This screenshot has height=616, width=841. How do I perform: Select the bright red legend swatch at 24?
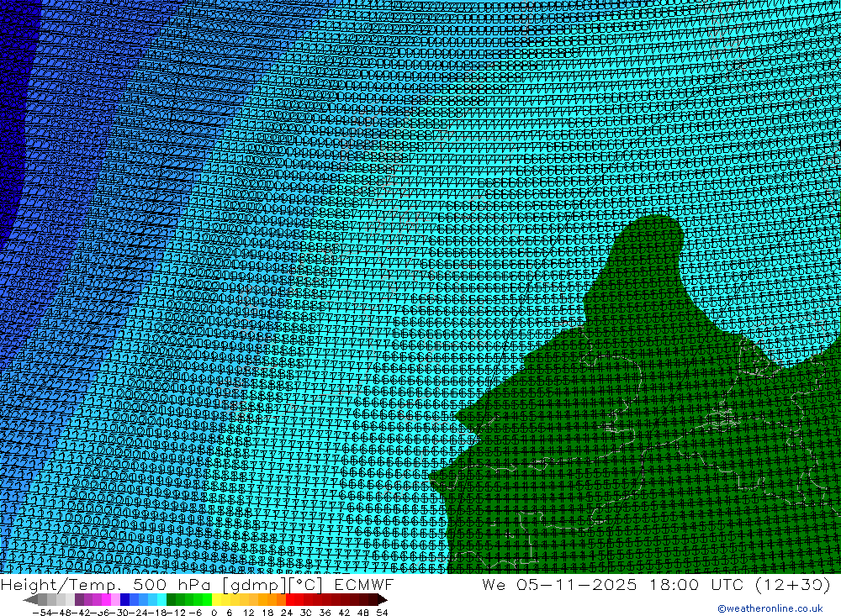click(290, 600)
